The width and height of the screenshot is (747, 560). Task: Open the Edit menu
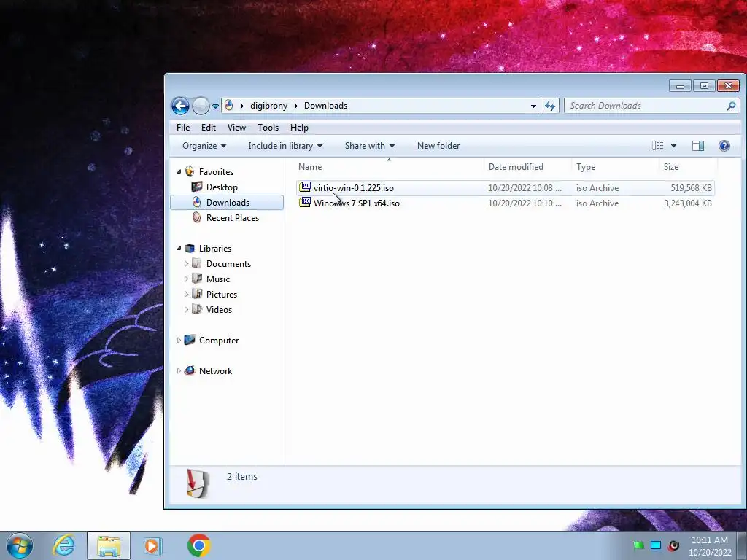[208, 128]
